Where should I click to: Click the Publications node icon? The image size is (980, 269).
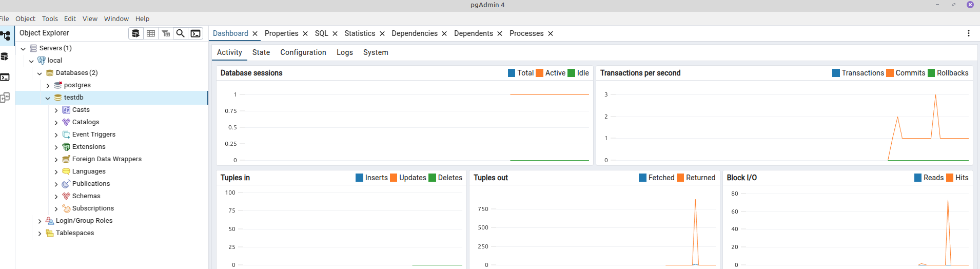66,184
